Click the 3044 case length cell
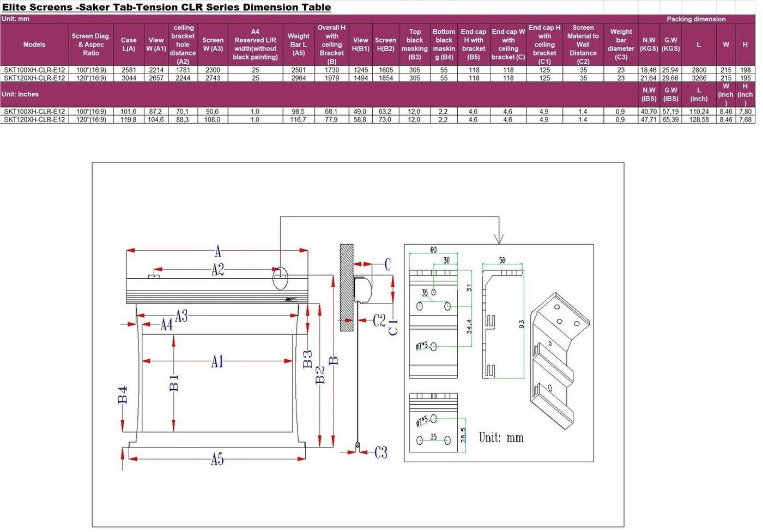This screenshot has width=763, height=532. (129, 78)
